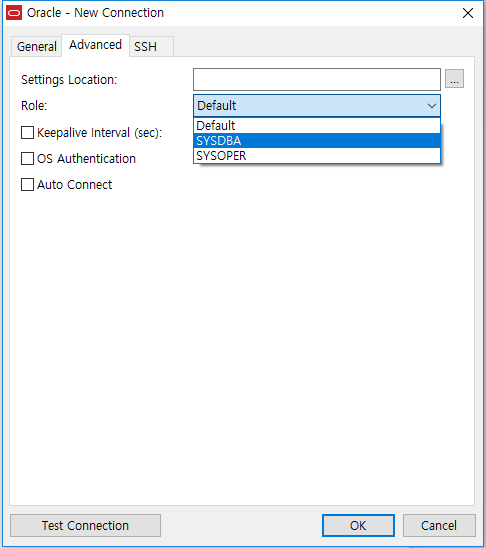Select the Advanced tab
The height and width of the screenshot is (548, 486).
coord(95,45)
